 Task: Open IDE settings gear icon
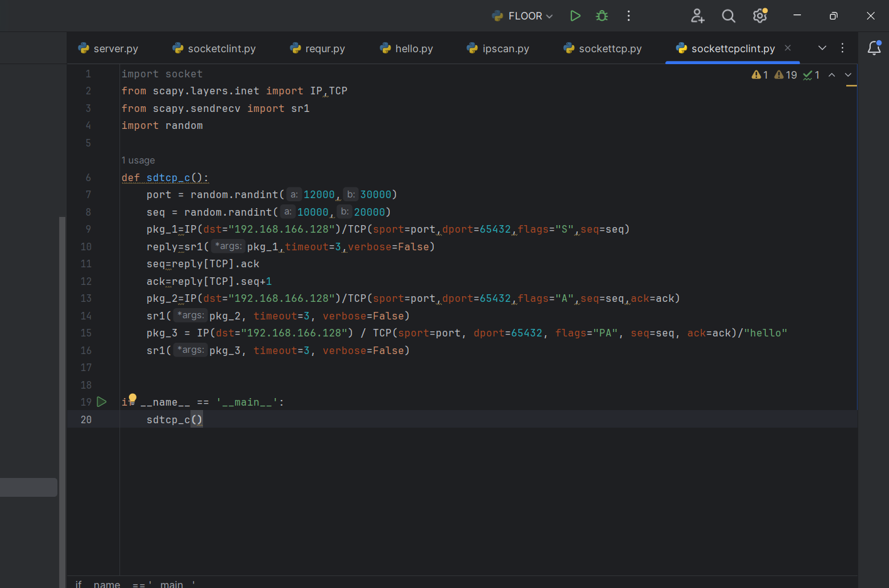(759, 16)
